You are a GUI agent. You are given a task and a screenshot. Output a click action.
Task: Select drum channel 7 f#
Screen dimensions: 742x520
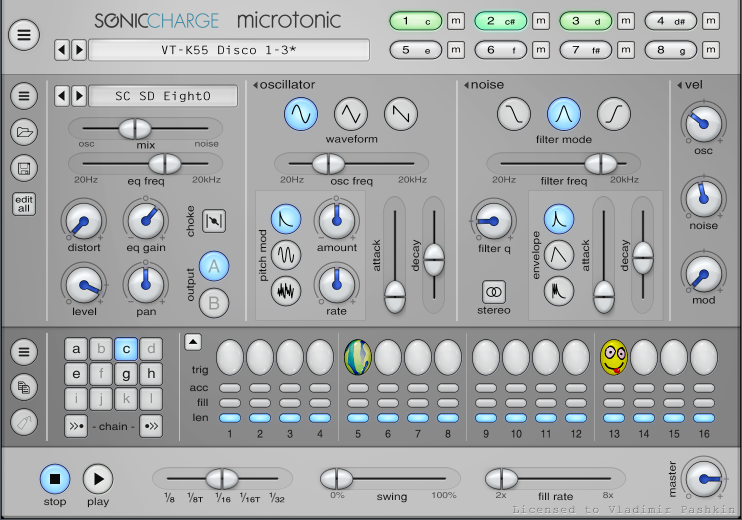[x=586, y=50]
